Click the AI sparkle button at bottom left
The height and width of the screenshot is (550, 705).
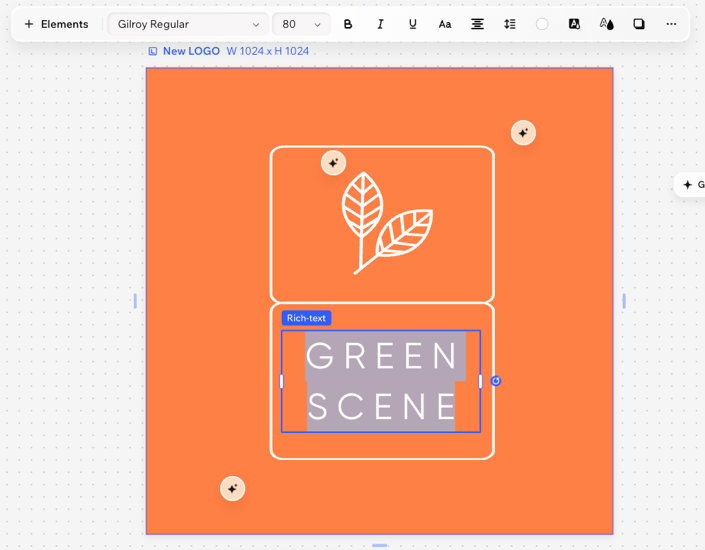point(232,488)
